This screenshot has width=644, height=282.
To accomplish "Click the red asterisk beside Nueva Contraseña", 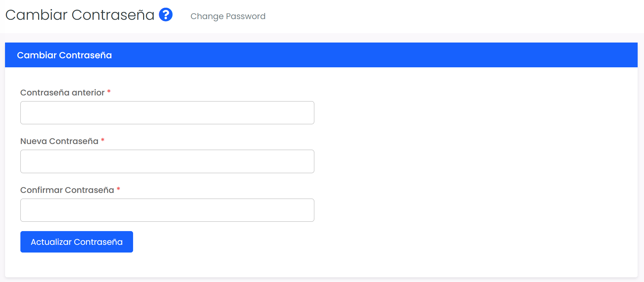I will (x=103, y=140).
